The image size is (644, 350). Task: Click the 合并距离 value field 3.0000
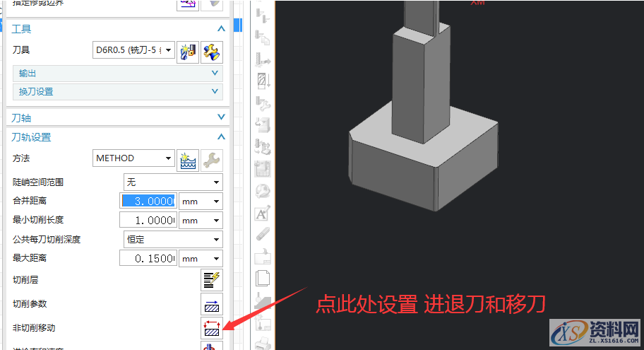click(148, 201)
